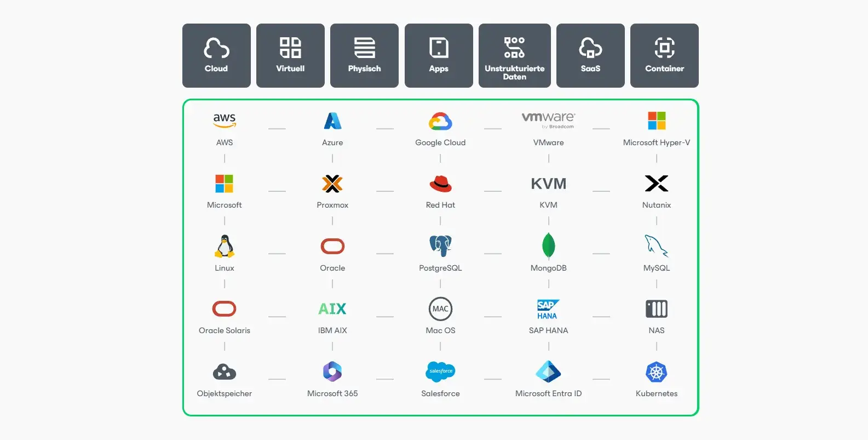This screenshot has height=440, width=868.
Task: Click the Microsoft 365 logo
Action: 332,372
